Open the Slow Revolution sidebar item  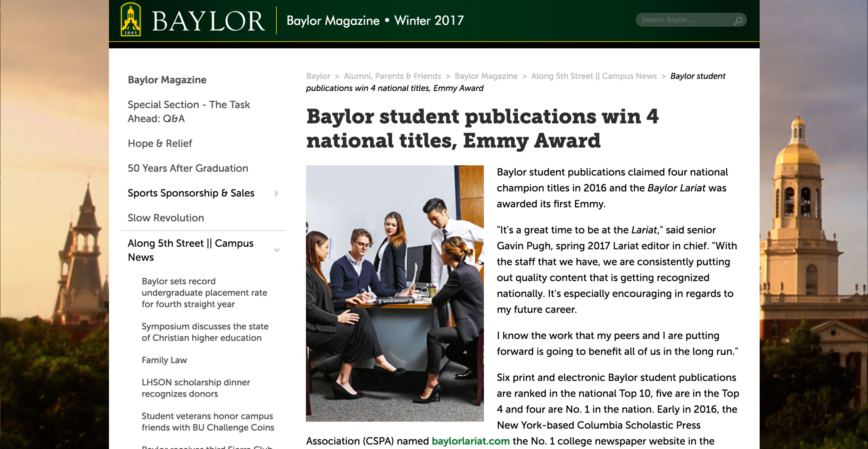pyautogui.click(x=166, y=218)
